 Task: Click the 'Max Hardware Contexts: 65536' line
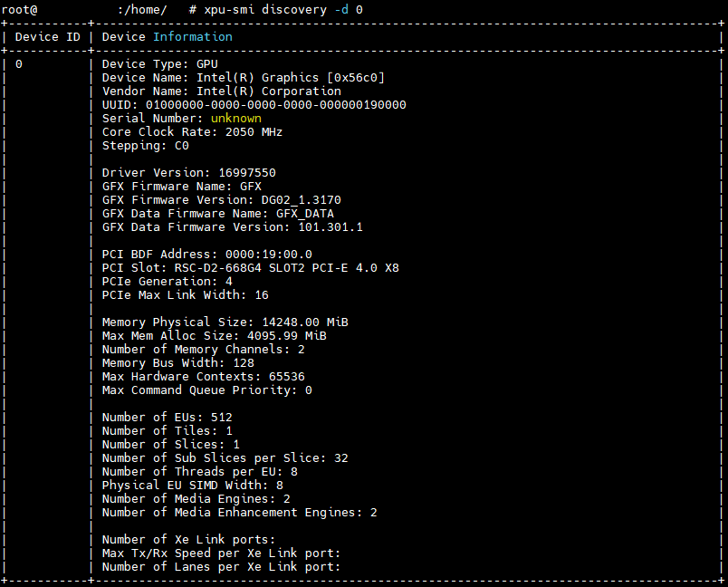pos(203,377)
